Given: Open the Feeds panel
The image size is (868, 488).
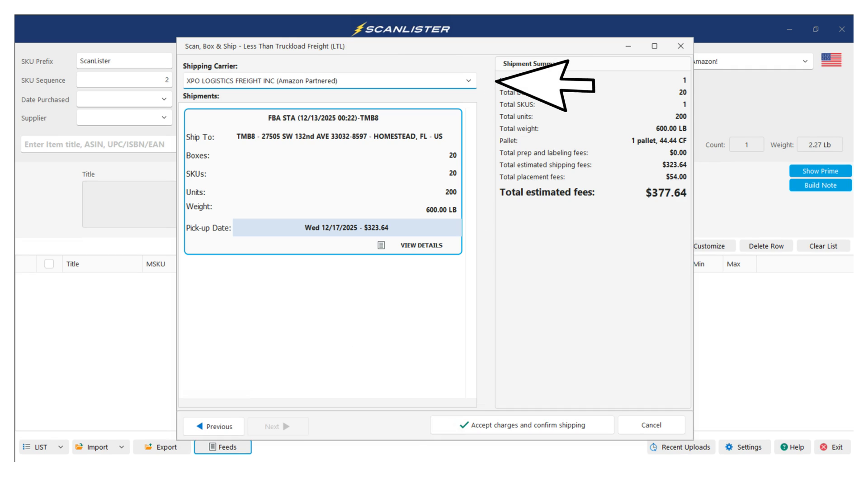Looking at the screenshot, I should (223, 447).
